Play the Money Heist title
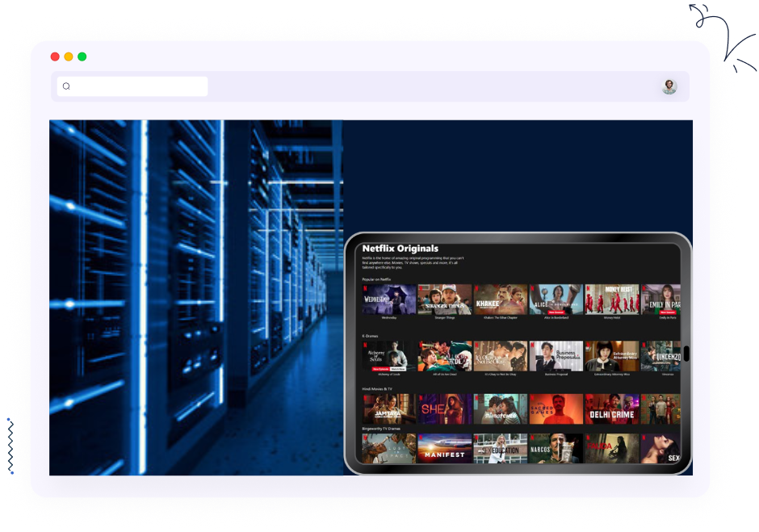759x532 pixels. point(611,299)
